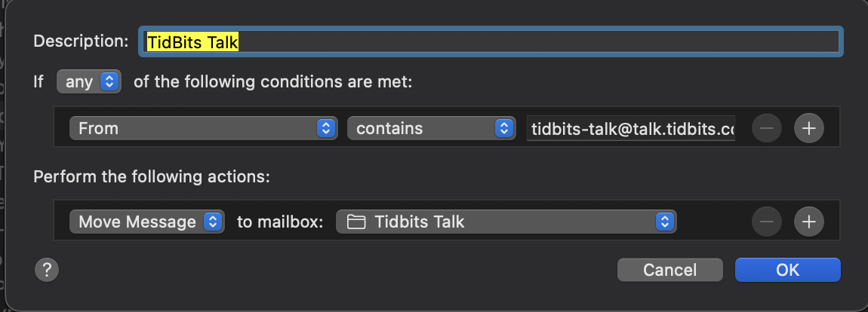Open the any/all conditions dropdown
868x312 pixels.
click(88, 82)
